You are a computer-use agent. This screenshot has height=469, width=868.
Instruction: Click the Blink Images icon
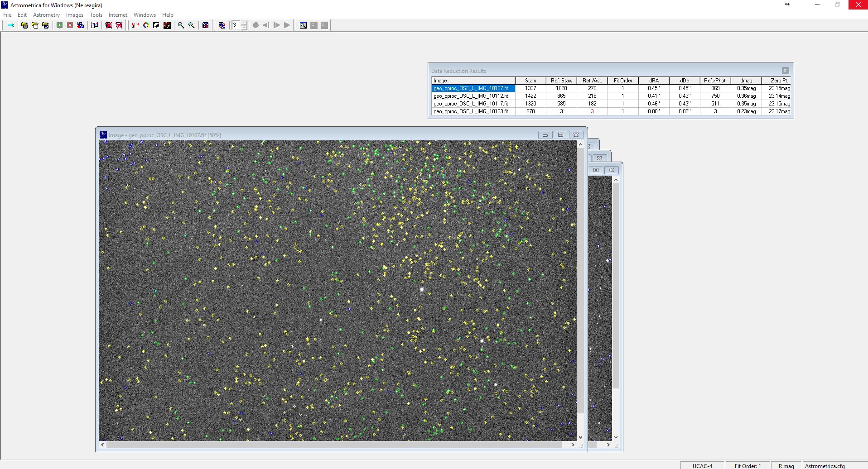[x=222, y=25]
